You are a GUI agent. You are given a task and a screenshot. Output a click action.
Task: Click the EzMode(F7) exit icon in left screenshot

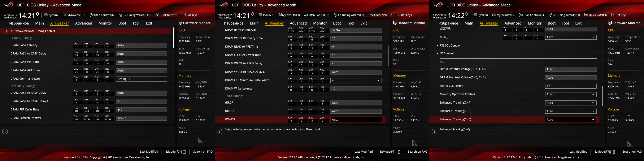(x=184, y=152)
